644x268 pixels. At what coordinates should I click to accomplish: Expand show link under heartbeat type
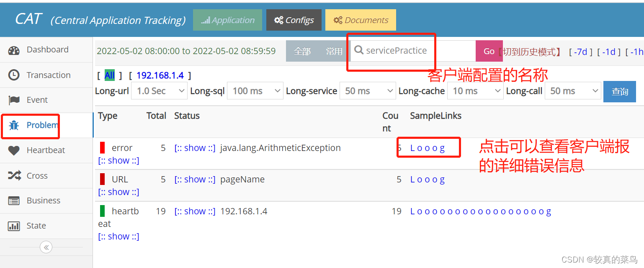pyautogui.click(x=118, y=237)
